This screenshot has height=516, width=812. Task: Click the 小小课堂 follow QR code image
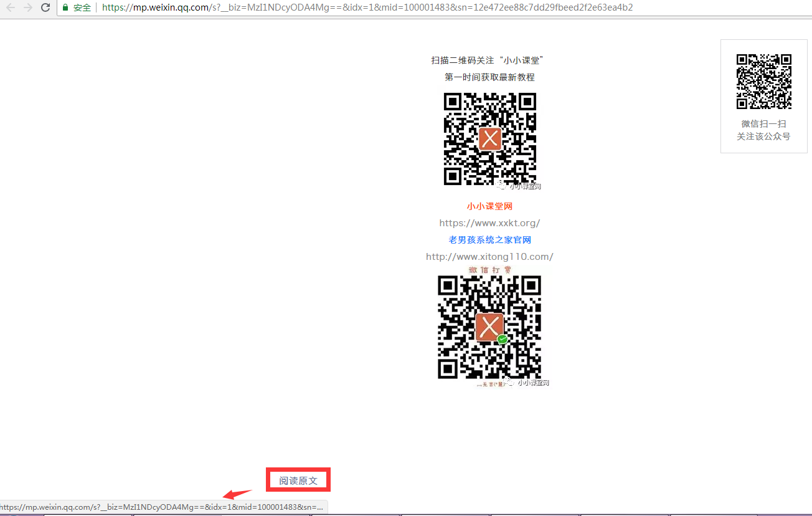pos(490,139)
